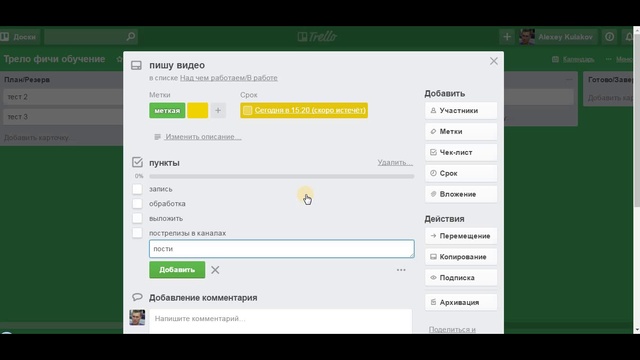Click the card icon beside title

coord(136,65)
